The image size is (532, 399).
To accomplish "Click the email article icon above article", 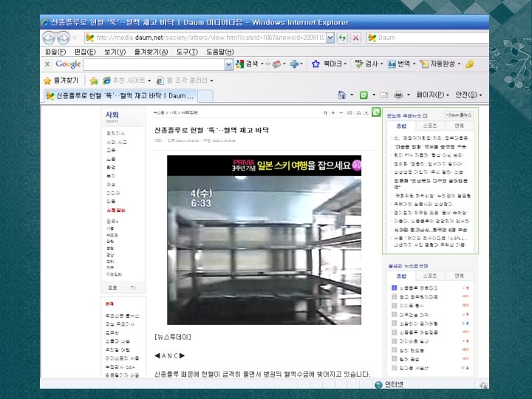I will [x=349, y=112].
